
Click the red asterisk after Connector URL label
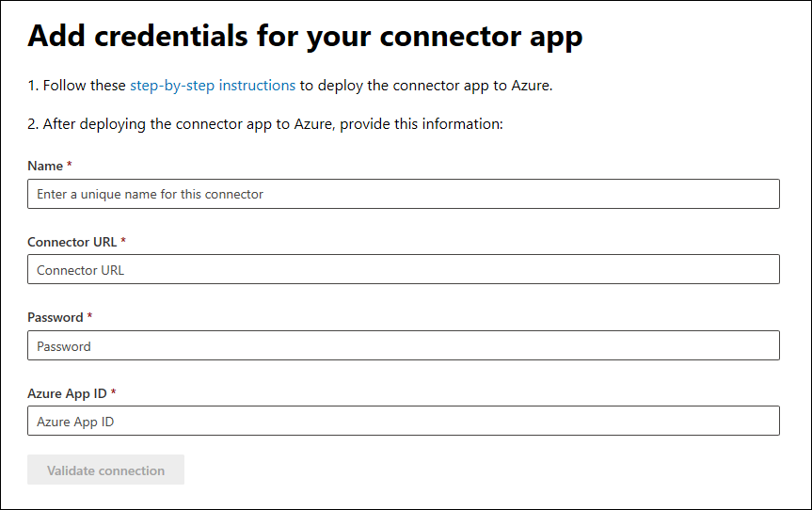click(x=123, y=241)
